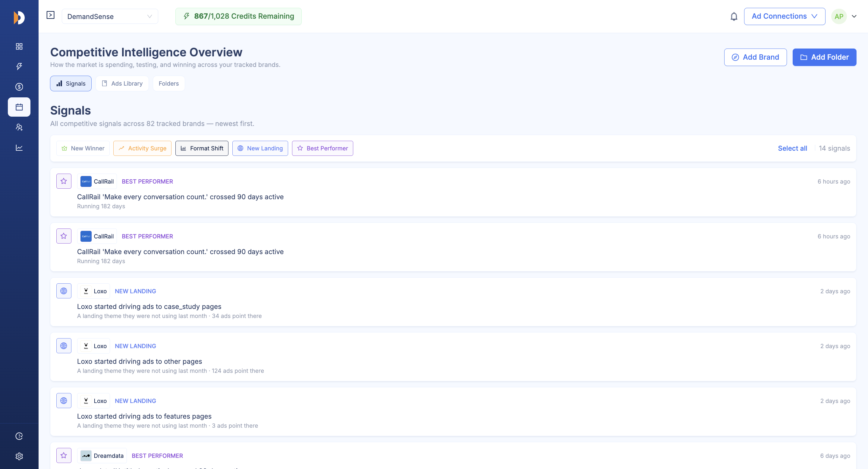Click star icon on first CallRail signal
The image size is (868, 469).
point(64,181)
